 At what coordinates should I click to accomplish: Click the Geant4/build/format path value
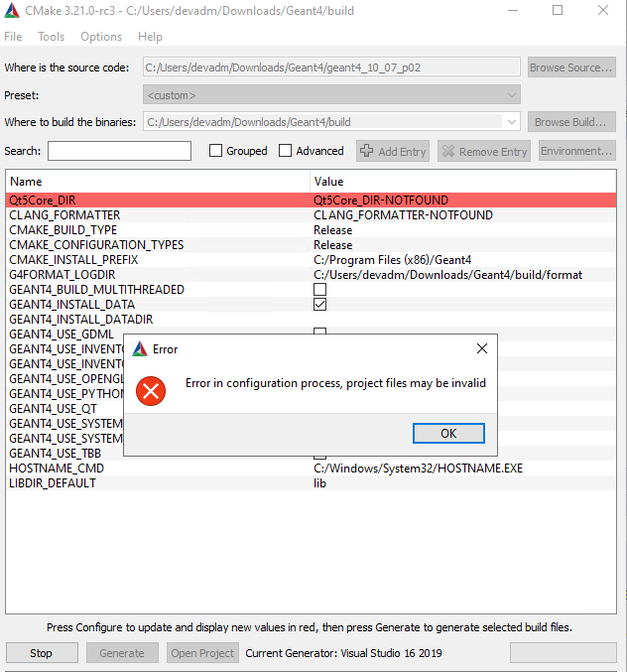(x=447, y=275)
